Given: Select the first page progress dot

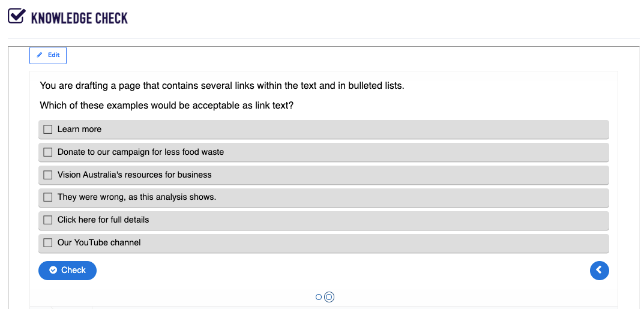Looking at the screenshot, I should pos(319,296).
